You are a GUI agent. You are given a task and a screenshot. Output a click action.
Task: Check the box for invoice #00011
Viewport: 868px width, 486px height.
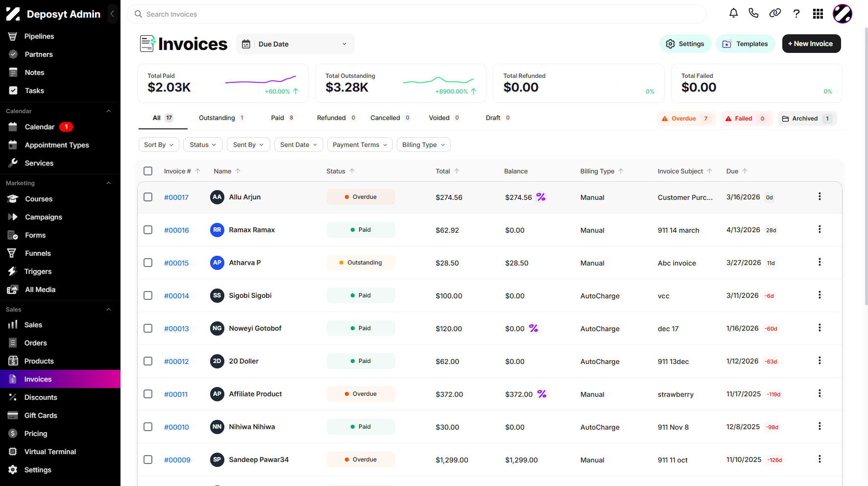point(148,394)
